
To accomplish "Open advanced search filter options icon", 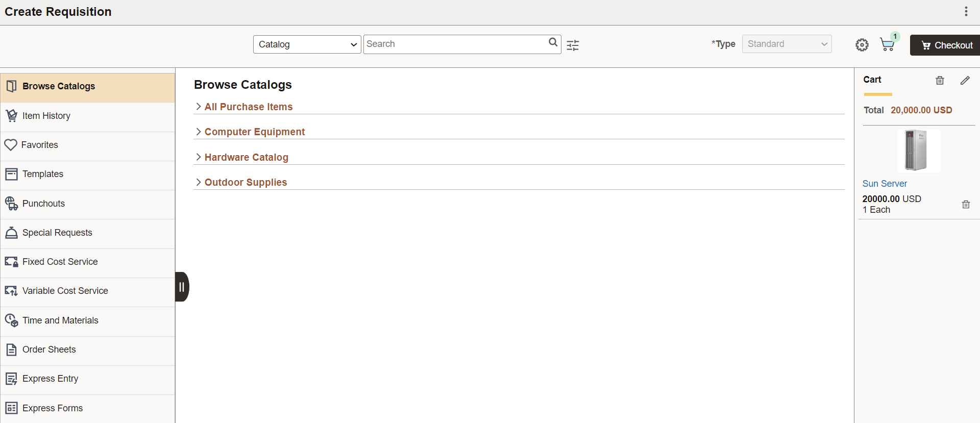I will 573,45.
